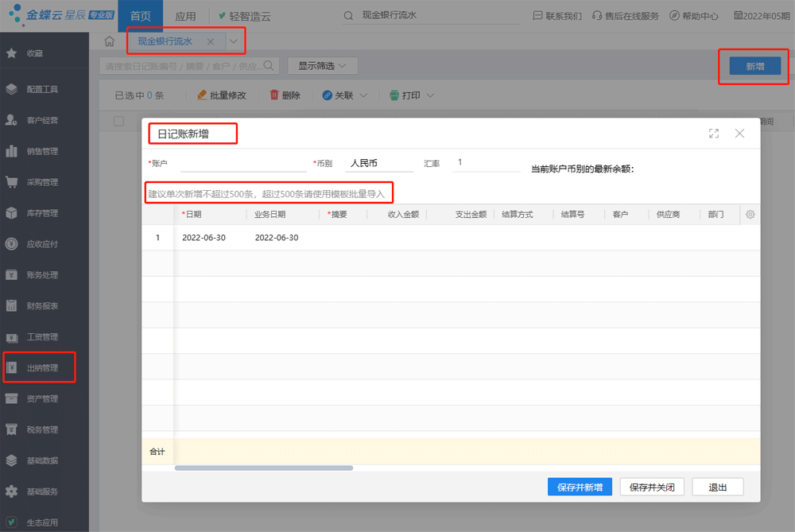Viewport: 795px width, 532px height.
Task: Click the 账户 input field
Action: pyautogui.click(x=243, y=163)
